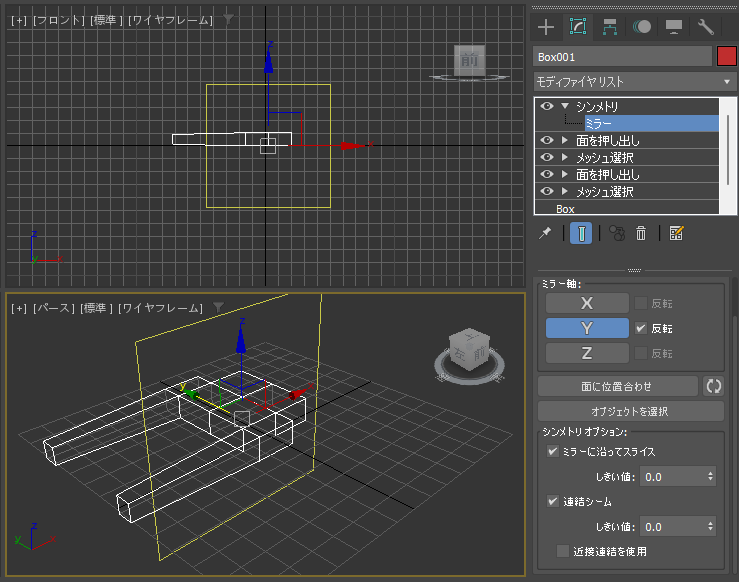The image size is (739, 582).
Task: Open [パース] view menu label
Action: (54, 308)
